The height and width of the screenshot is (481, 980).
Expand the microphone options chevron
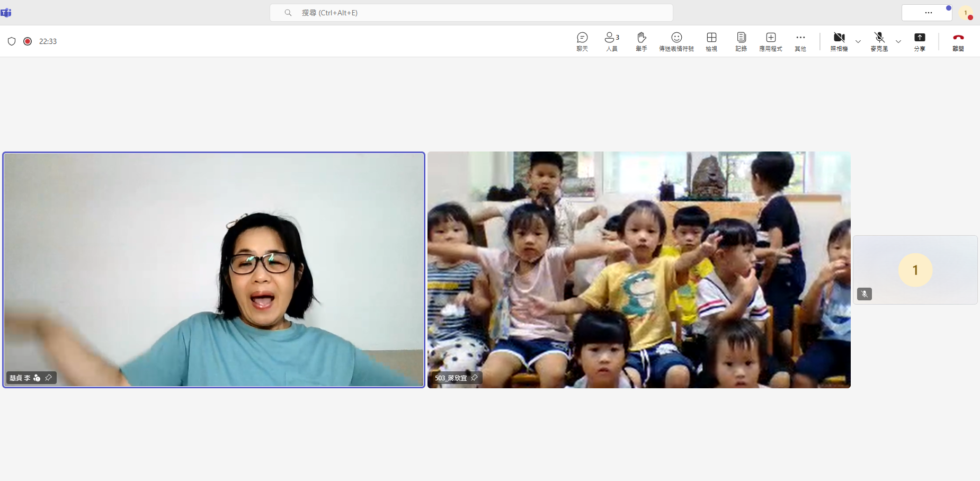click(898, 41)
